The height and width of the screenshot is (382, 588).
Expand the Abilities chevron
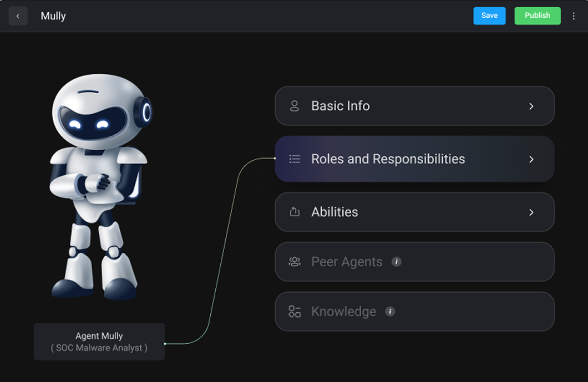coord(531,212)
